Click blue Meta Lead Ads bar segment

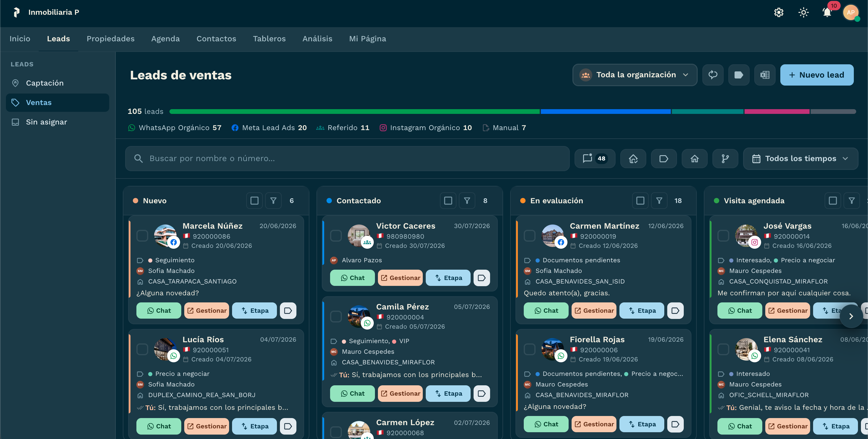pyautogui.click(x=606, y=112)
